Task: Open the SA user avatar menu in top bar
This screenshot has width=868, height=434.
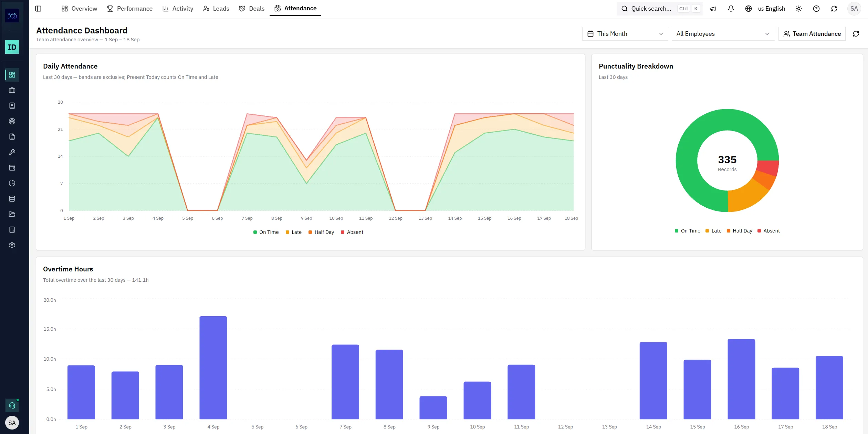Action: pos(854,9)
